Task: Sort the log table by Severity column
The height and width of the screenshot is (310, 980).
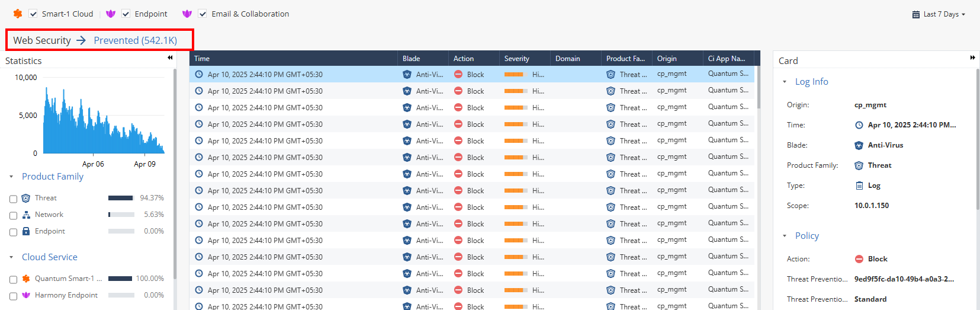Action: coord(516,59)
